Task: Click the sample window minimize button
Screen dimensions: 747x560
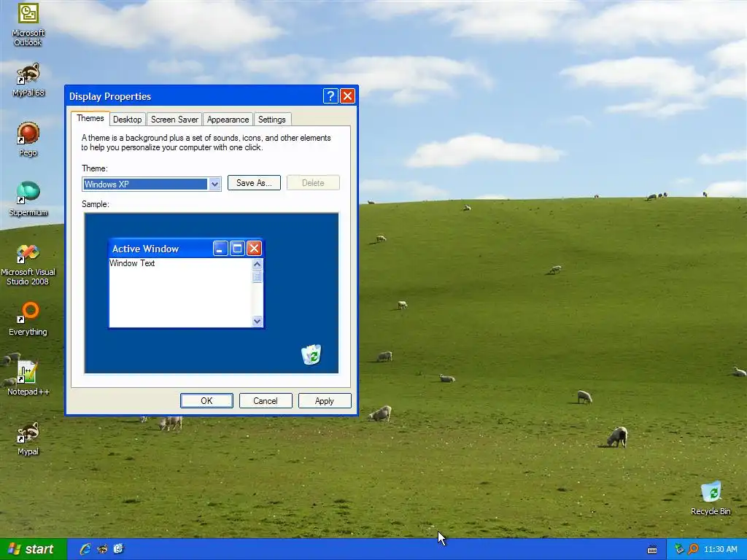Action: [x=220, y=248]
